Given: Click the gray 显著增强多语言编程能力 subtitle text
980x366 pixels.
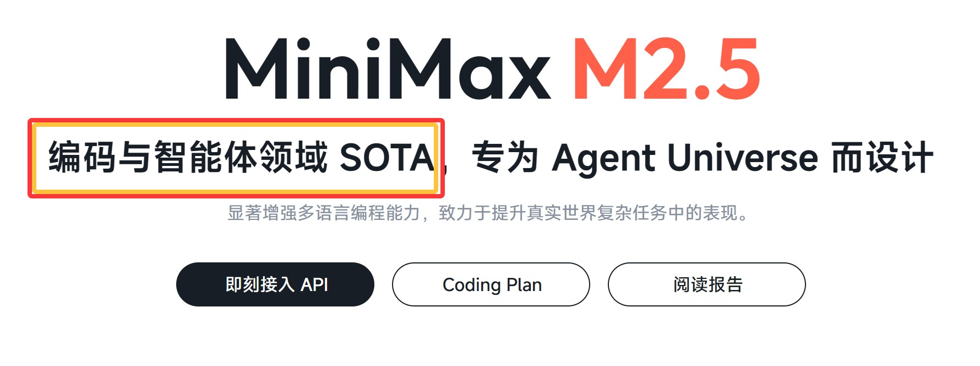Looking at the screenshot, I should (x=324, y=213).
